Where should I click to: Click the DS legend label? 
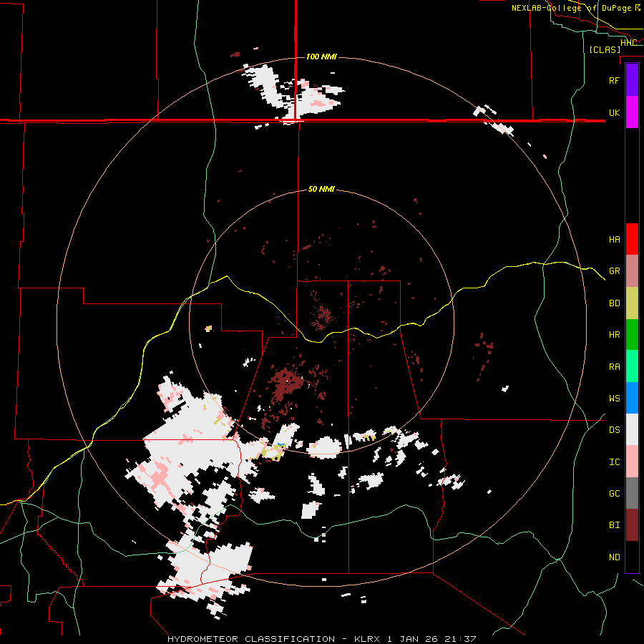(614, 429)
